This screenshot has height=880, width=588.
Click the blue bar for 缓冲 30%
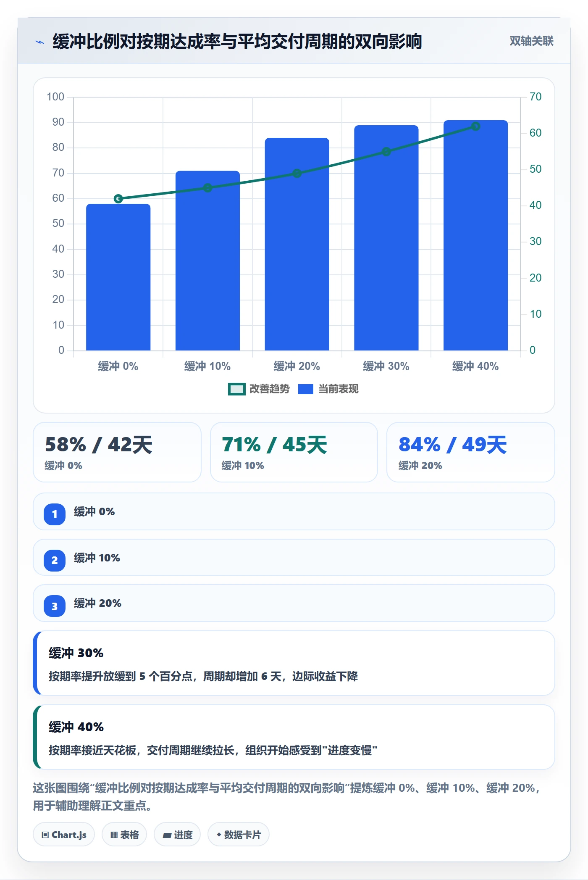tap(386, 238)
